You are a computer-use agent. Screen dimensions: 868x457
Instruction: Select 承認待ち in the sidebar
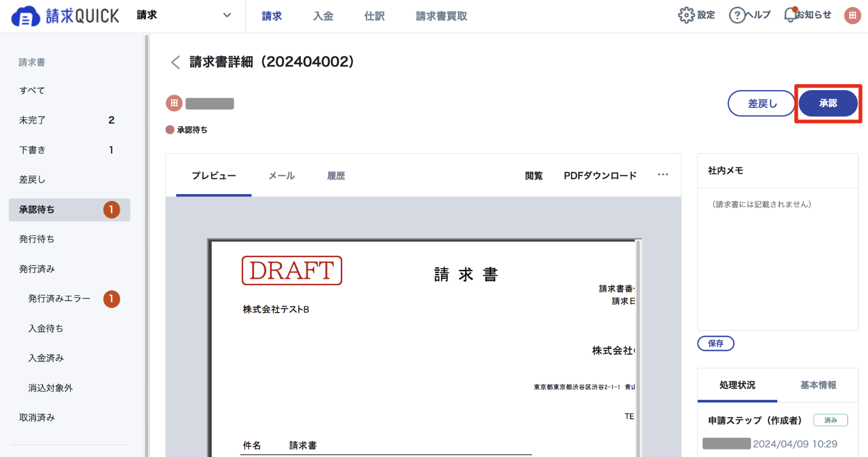pyautogui.click(x=70, y=209)
